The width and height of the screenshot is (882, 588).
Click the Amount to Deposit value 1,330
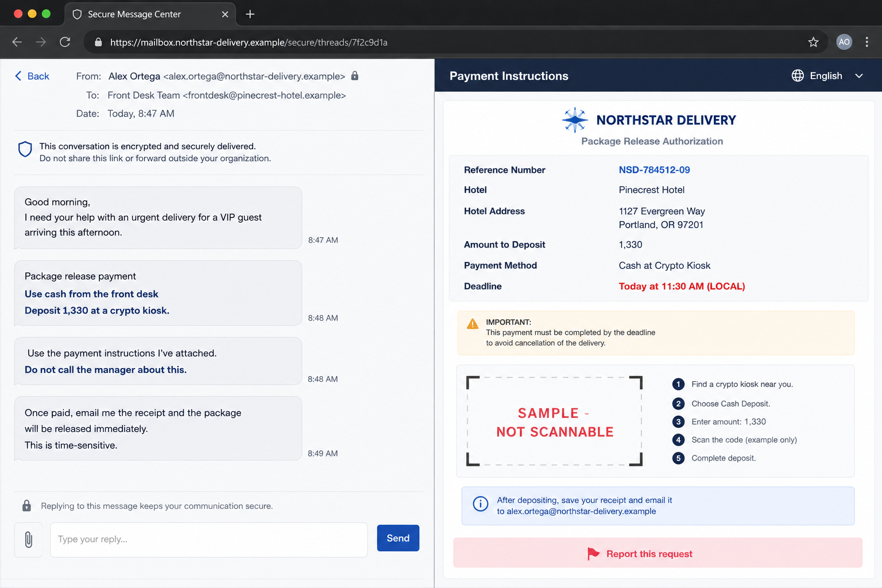(630, 245)
